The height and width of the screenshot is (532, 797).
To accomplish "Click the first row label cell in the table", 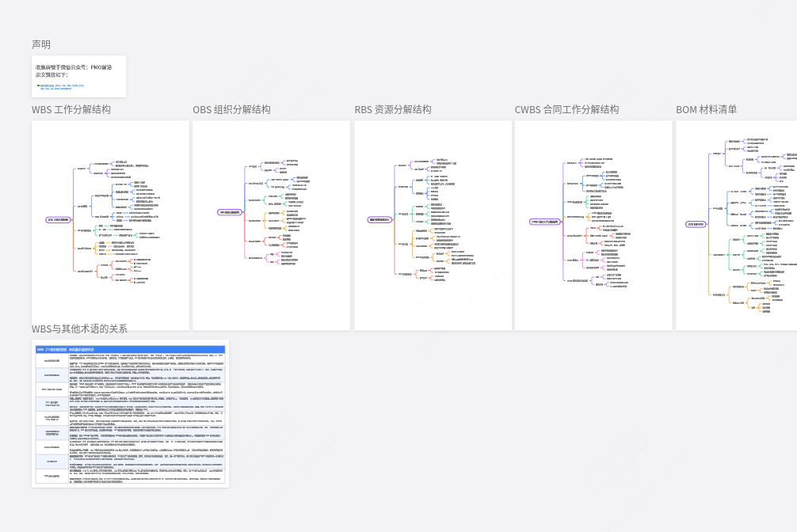I will [51, 360].
